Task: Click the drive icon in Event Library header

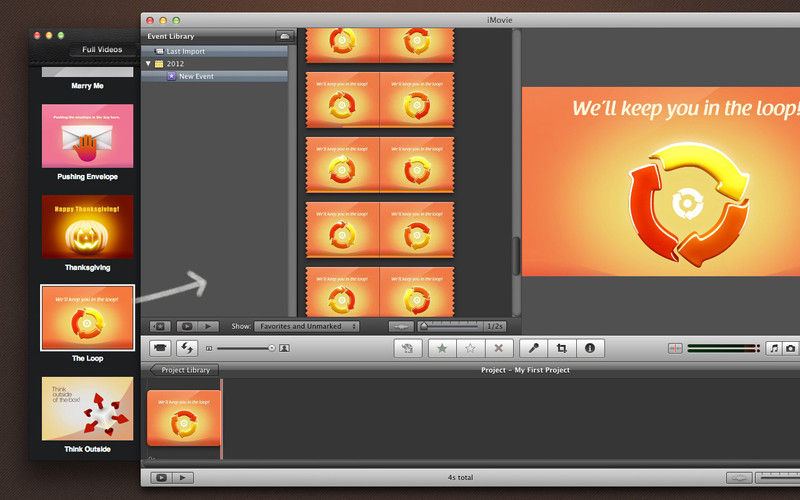Action: click(285, 36)
